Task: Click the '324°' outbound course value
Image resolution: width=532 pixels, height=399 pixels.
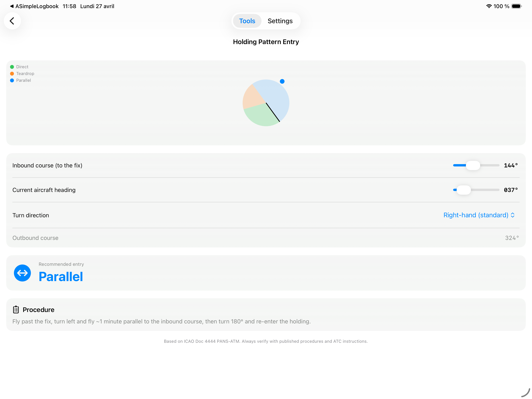Action: coord(512,238)
